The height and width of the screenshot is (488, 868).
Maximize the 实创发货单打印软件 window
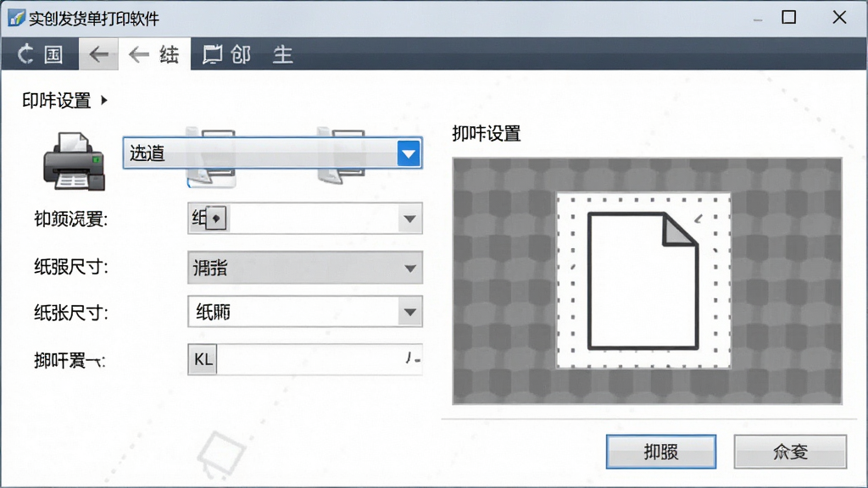[x=789, y=18]
